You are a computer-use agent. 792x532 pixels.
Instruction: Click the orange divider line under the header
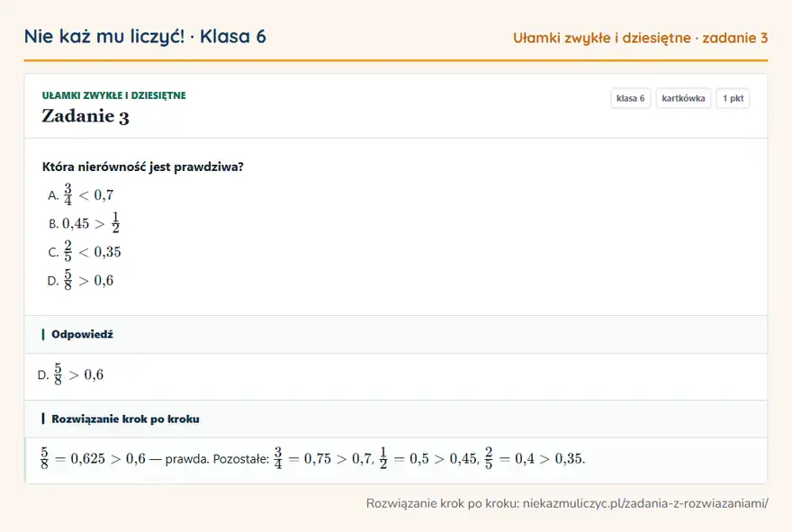pyautogui.click(x=395, y=60)
